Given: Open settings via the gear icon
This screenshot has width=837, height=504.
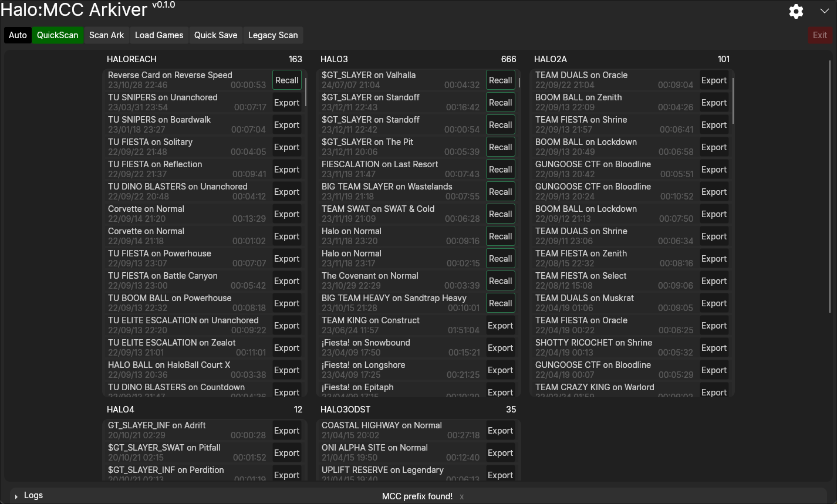Looking at the screenshot, I should [x=796, y=11].
